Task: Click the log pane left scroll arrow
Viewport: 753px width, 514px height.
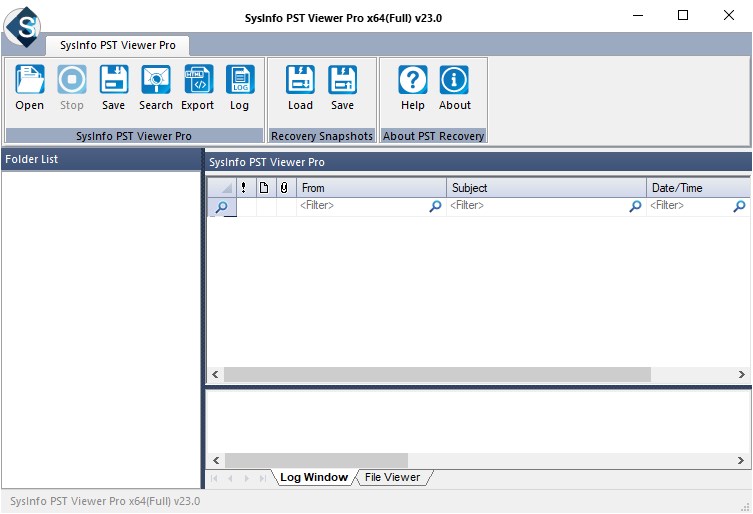Action: [x=216, y=460]
